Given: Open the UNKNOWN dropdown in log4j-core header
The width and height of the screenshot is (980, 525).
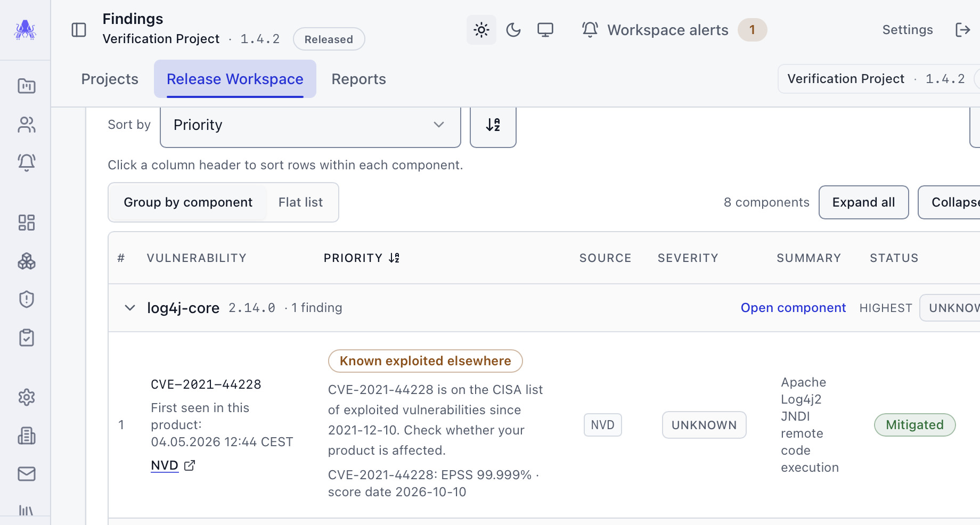Looking at the screenshot, I should pos(951,308).
